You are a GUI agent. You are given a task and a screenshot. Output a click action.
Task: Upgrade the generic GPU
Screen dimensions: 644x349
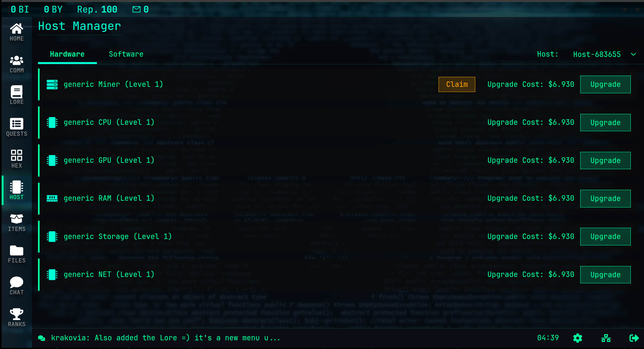(605, 161)
